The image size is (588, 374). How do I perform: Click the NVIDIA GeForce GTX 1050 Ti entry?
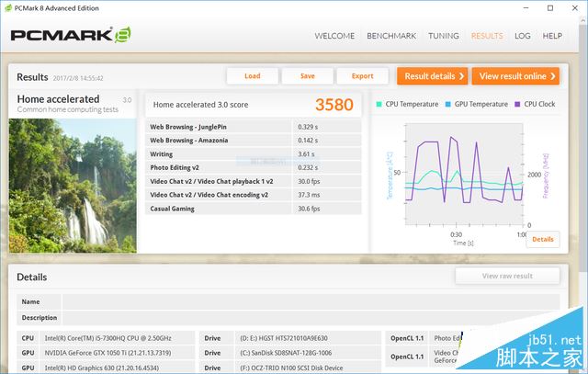pyautogui.click(x=107, y=353)
